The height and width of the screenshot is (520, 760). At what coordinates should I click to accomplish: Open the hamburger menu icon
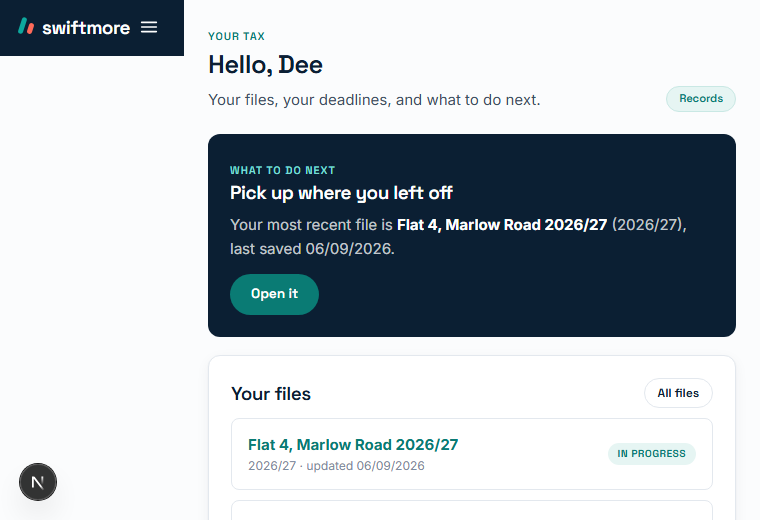pos(149,27)
